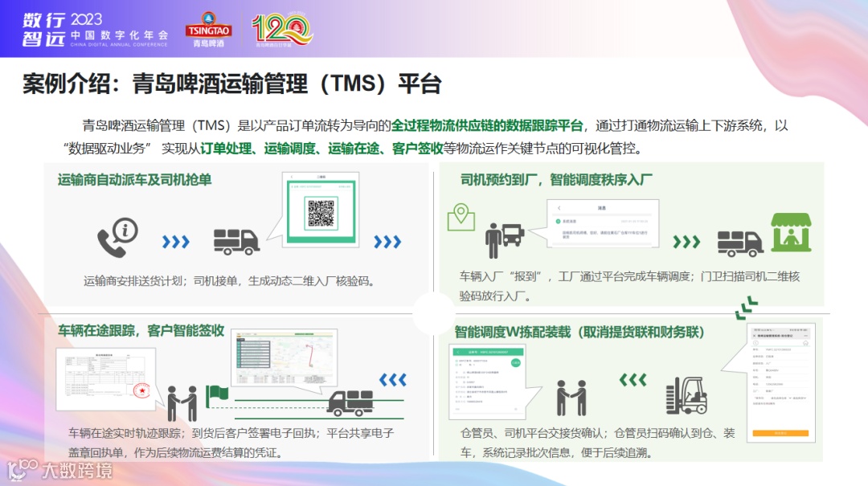868x486 pixels.
Task: Click the Tsingtao beer logo
Action: point(208,30)
